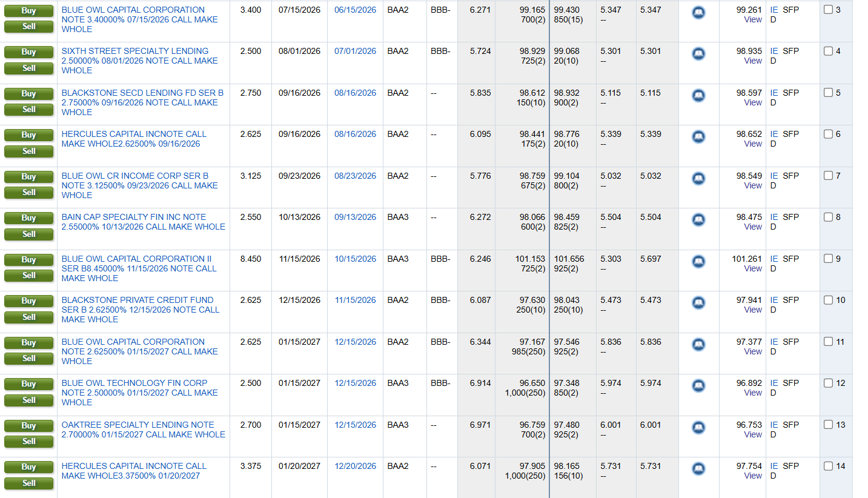Click View link under price 98.652

coord(753,144)
